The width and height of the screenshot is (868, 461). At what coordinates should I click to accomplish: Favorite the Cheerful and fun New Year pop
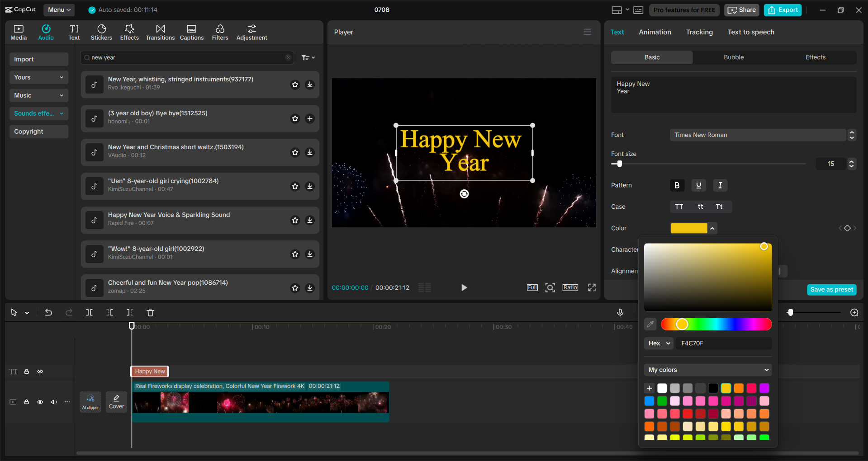coord(295,288)
